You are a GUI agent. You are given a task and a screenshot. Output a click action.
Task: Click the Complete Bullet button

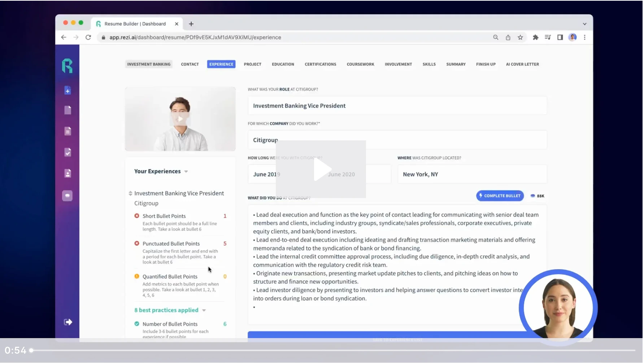tap(500, 196)
